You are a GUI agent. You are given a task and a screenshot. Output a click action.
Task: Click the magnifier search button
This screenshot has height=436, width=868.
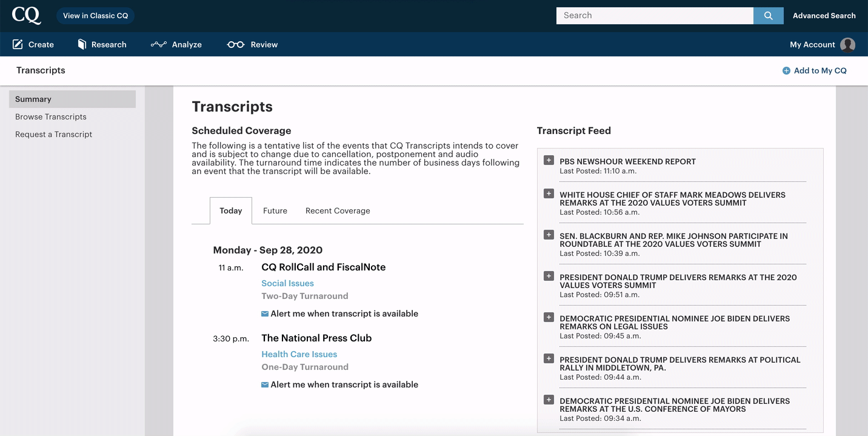coord(769,16)
